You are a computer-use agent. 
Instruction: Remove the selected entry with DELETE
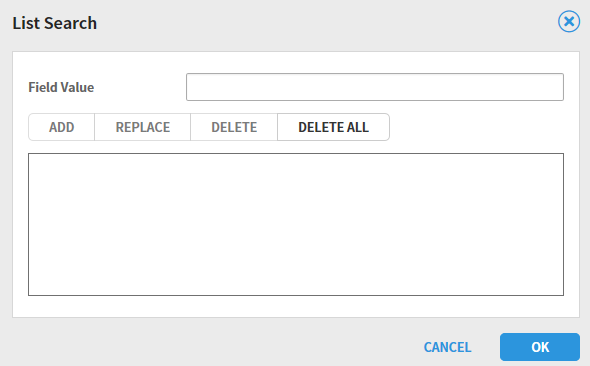click(234, 127)
